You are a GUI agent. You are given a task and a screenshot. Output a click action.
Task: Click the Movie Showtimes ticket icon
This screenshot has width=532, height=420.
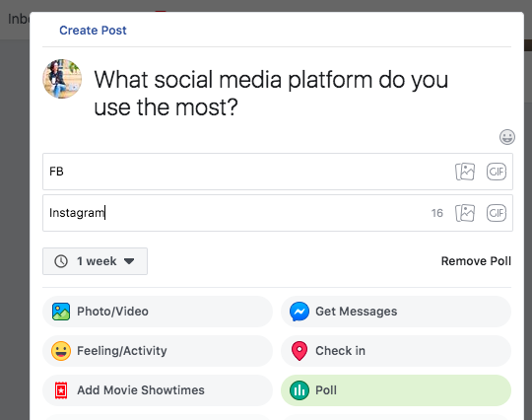[61, 390]
